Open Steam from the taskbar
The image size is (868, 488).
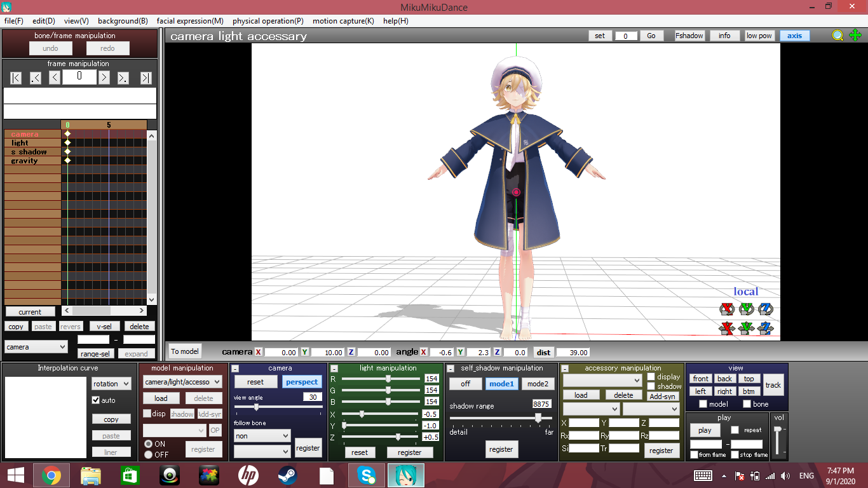tap(287, 475)
